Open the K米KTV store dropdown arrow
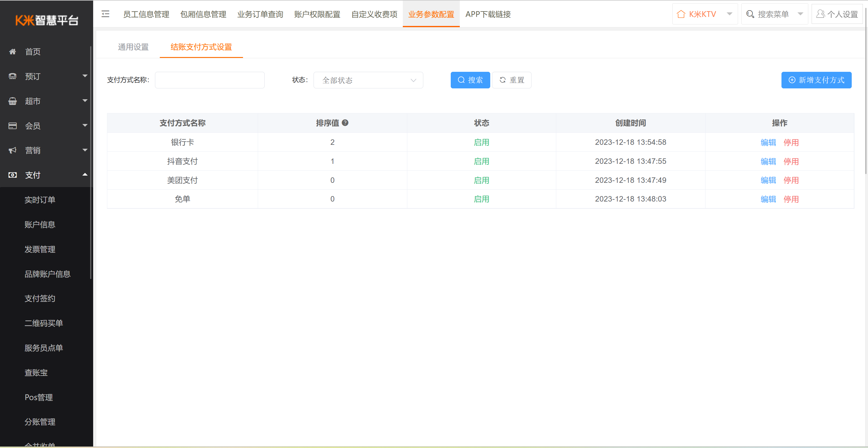 click(x=730, y=14)
